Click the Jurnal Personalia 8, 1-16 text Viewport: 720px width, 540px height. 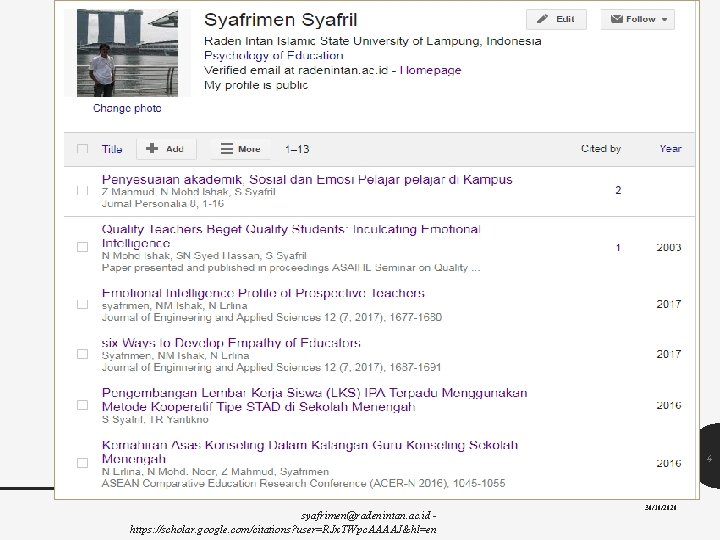tap(163, 204)
